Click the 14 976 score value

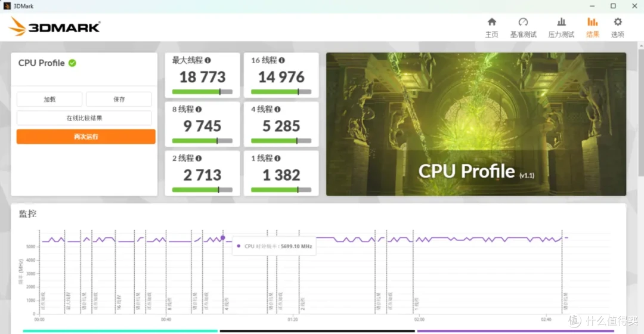(x=281, y=77)
